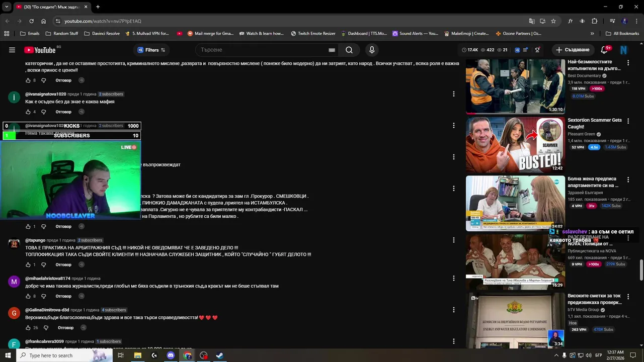The width and height of the screenshot is (644, 362).
Task: Like the @mihaelahristova8174 comment
Action: click(x=28, y=296)
